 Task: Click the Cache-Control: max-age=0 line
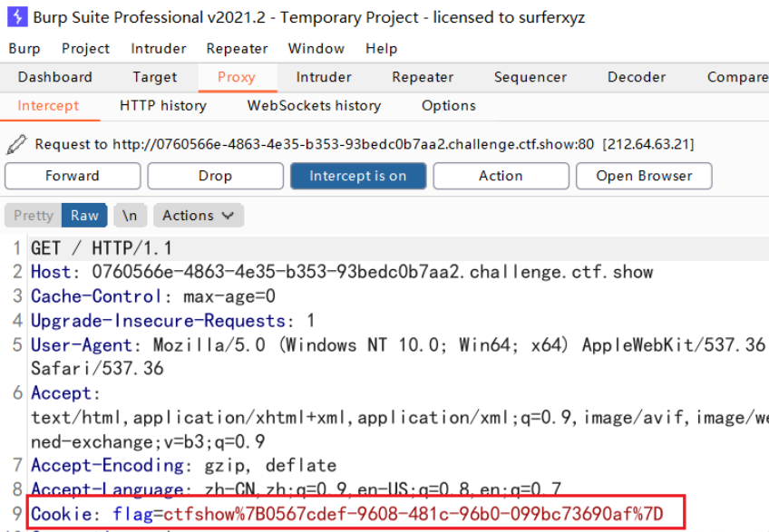point(153,296)
